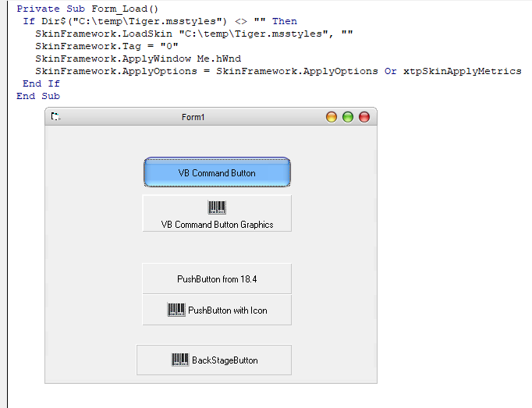
Task: Click the Form1 system menu icon
Action: (x=55, y=117)
